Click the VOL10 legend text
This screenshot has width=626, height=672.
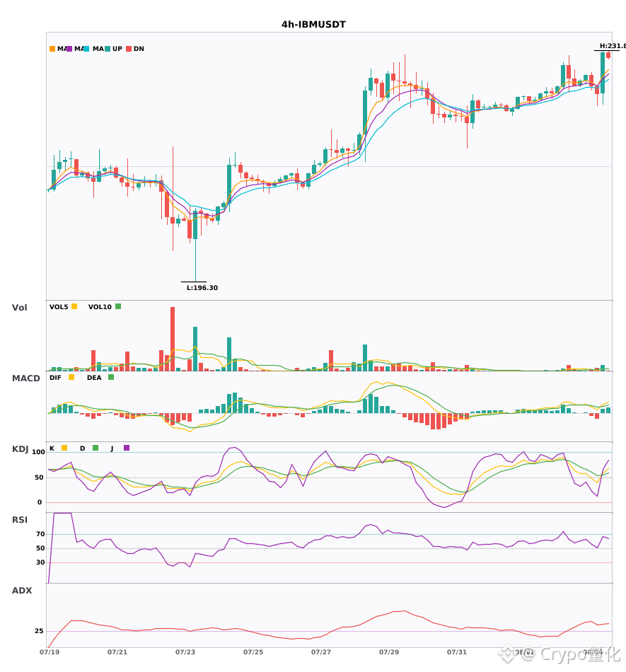tap(100, 307)
